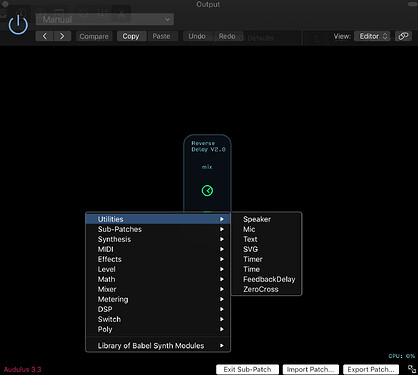Expand the Sub-Patches submenu arrow
The height and width of the screenshot is (375, 418).
(222, 229)
